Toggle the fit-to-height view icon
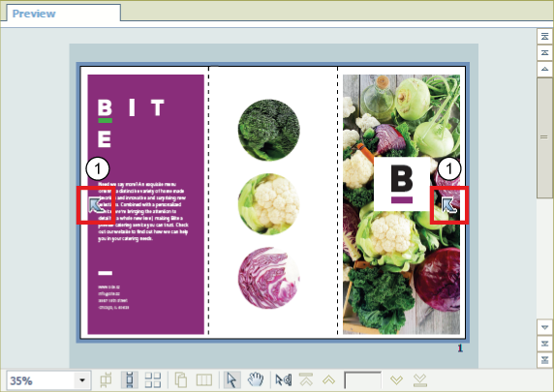The image size is (554, 392). point(130,380)
